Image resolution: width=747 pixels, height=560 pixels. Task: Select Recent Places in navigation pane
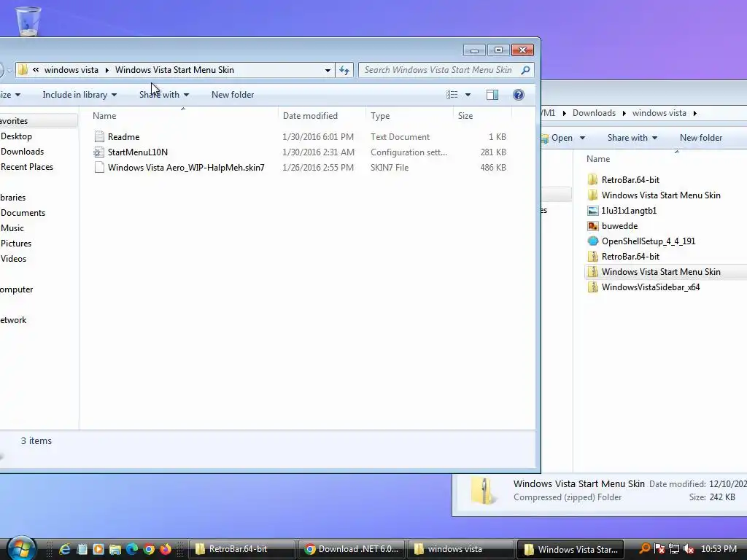pos(27,167)
